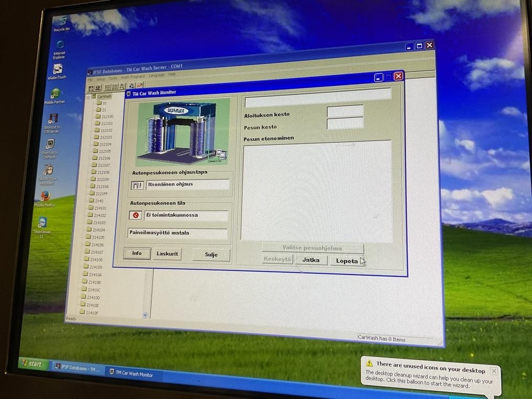Launch Mozilla Firefox from the desktop
The width and height of the screenshot is (532, 399).
point(46,197)
